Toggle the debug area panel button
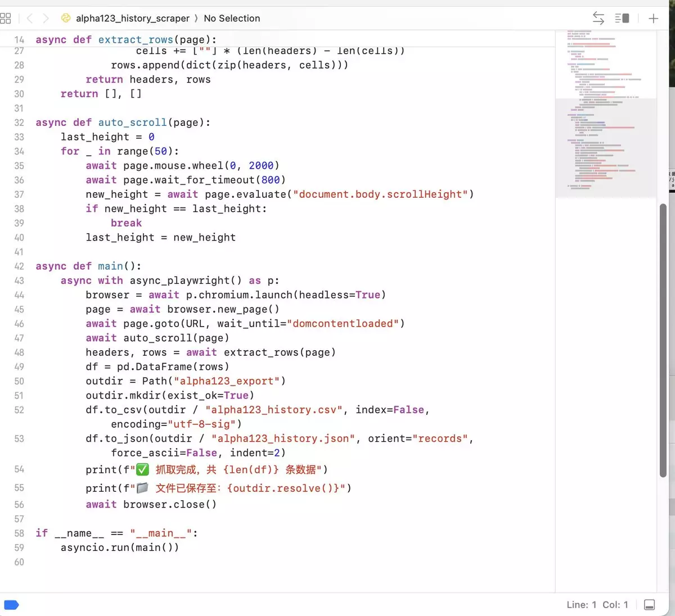The width and height of the screenshot is (675, 616). 649,605
